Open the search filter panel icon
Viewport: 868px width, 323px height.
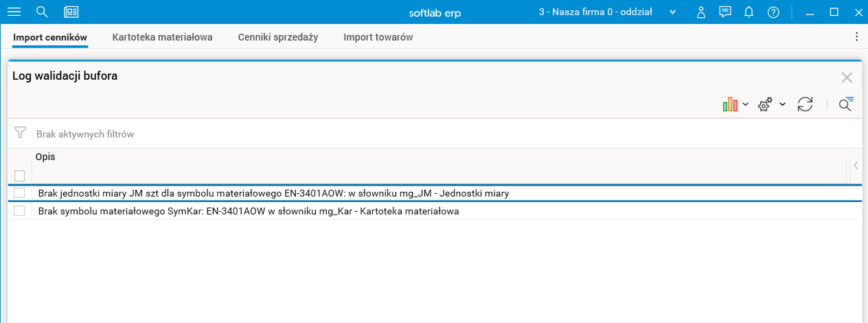coord(846,104)
